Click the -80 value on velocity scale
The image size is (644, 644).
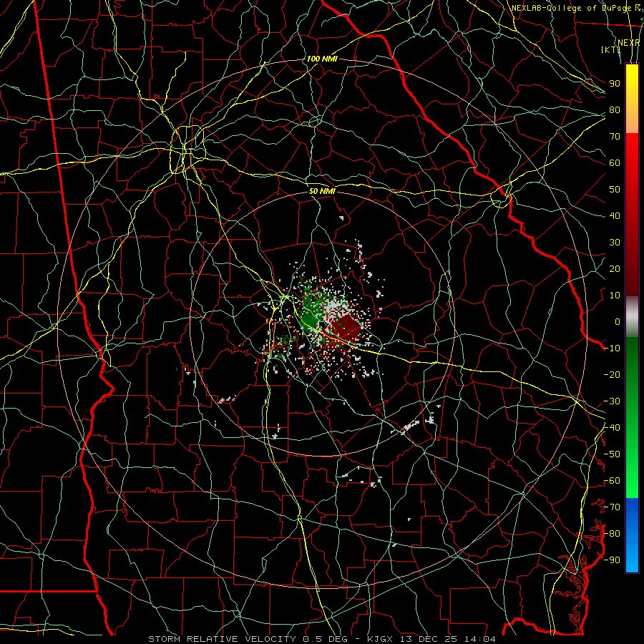[612, 534]
